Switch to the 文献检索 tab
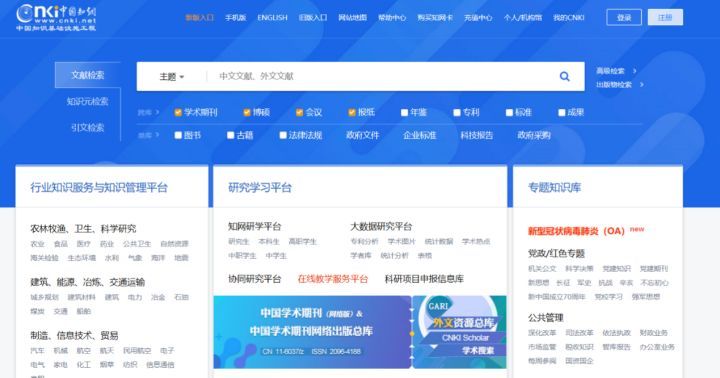 88,75
